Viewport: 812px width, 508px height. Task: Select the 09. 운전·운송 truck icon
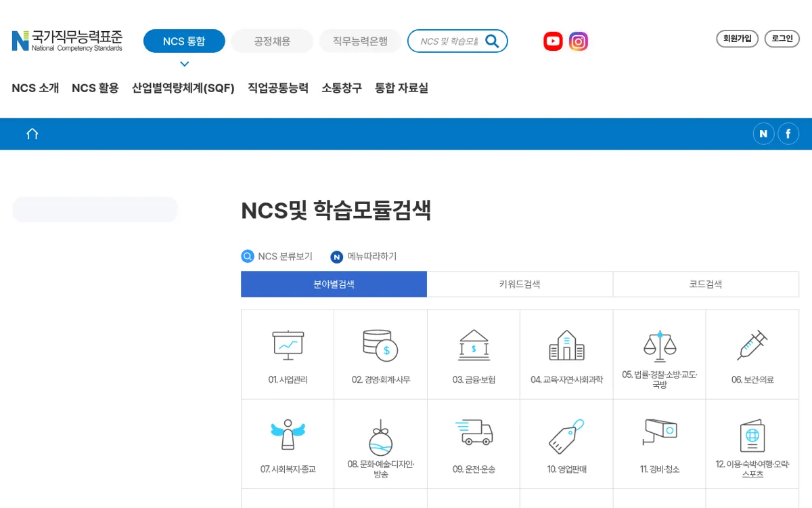[474, 432]
